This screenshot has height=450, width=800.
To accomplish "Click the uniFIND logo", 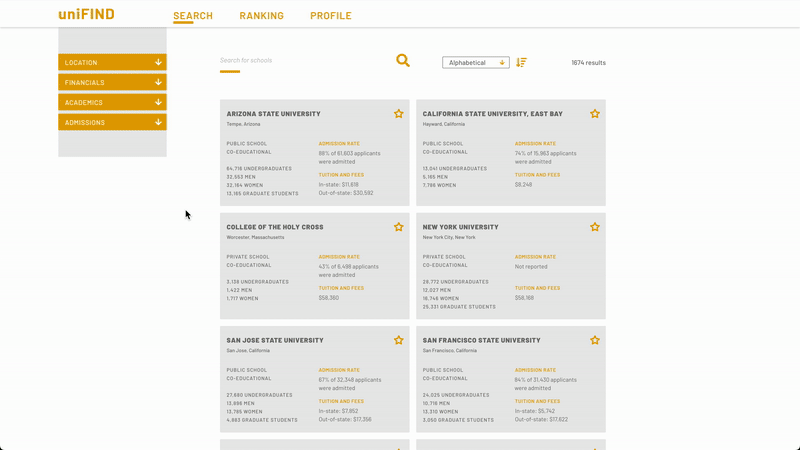I will click(x=86, y=14).
